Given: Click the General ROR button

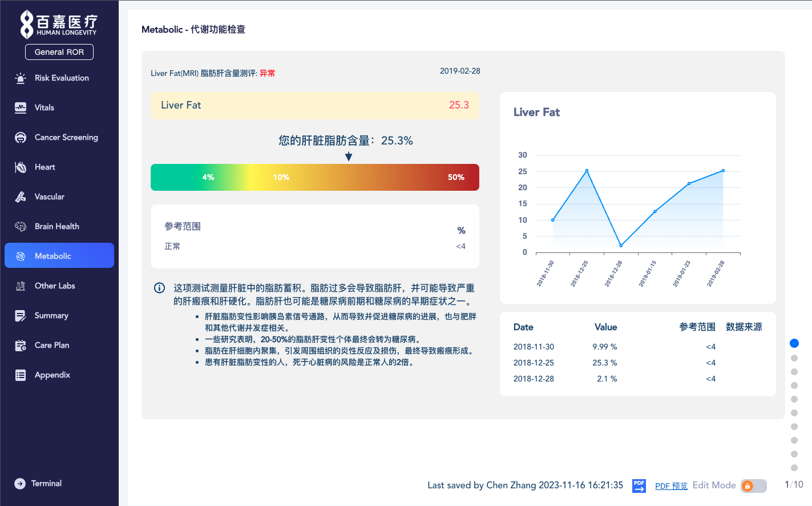Looking at the screenshot, I should (59, 52).
